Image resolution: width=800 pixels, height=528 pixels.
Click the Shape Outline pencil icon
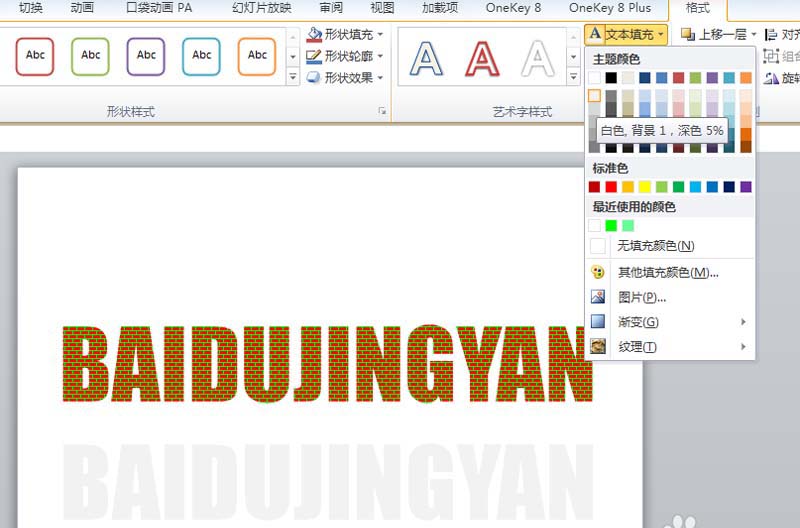314,56
